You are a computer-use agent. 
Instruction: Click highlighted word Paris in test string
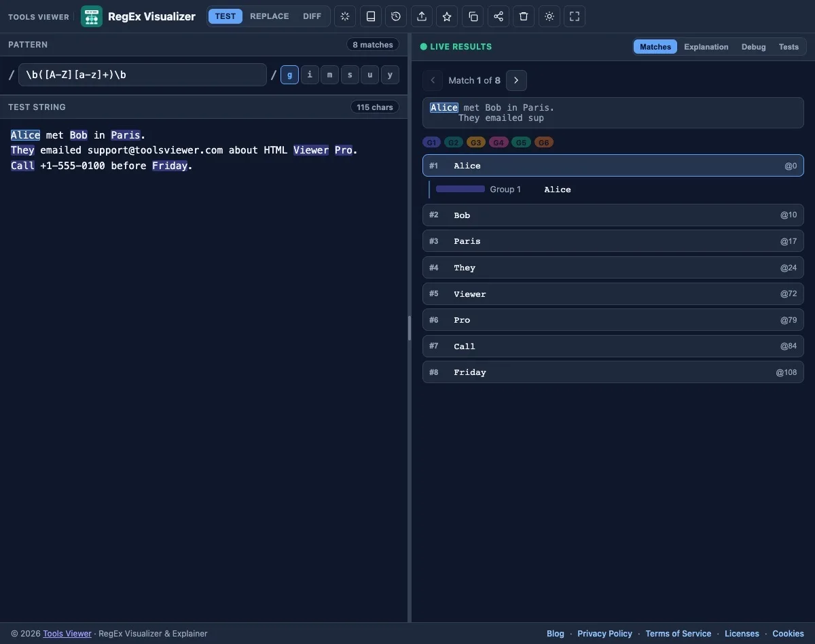(126, 135)
